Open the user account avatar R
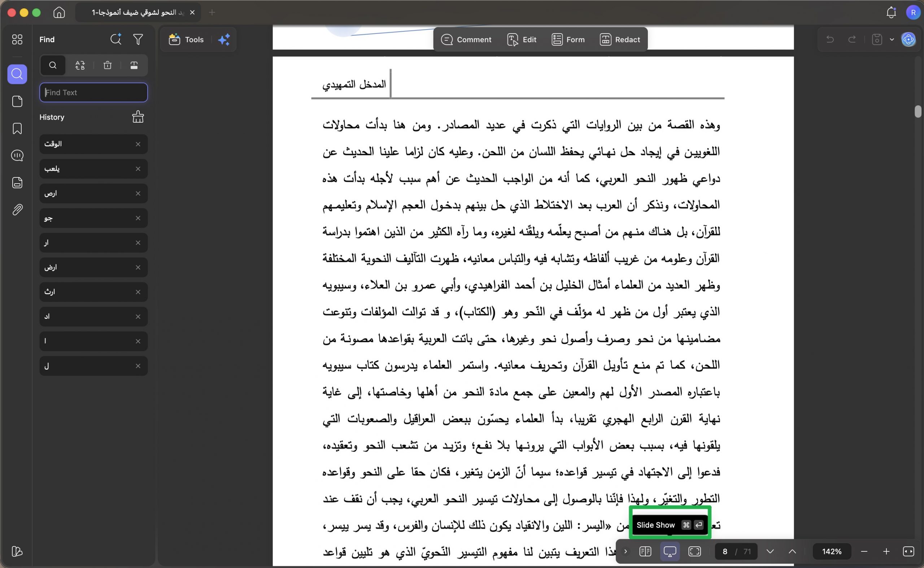This screenshot has height=568, width=924. pyautogui.click(x=913, y=12)
